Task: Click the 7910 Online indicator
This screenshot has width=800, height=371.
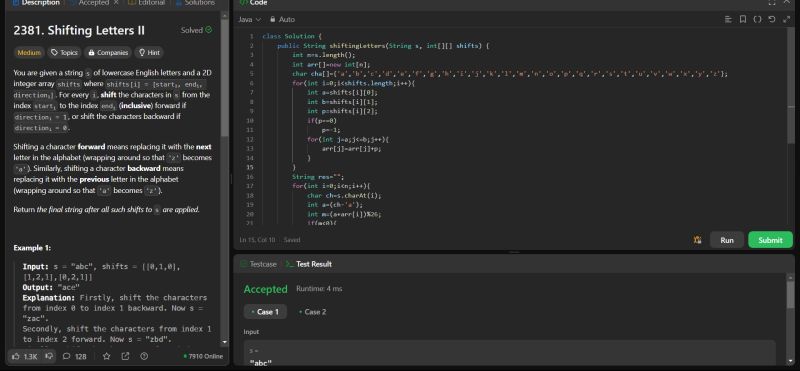Action: click(203, 356)
